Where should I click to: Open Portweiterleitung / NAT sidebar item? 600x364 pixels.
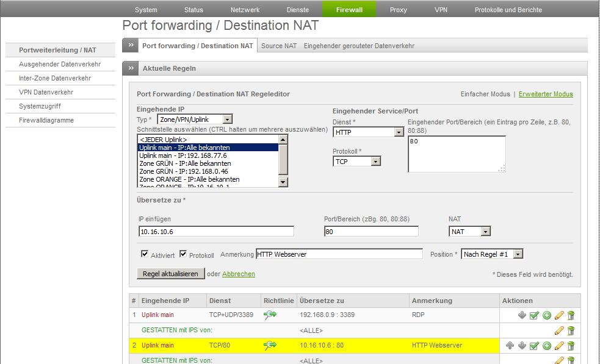pos(60,50)
